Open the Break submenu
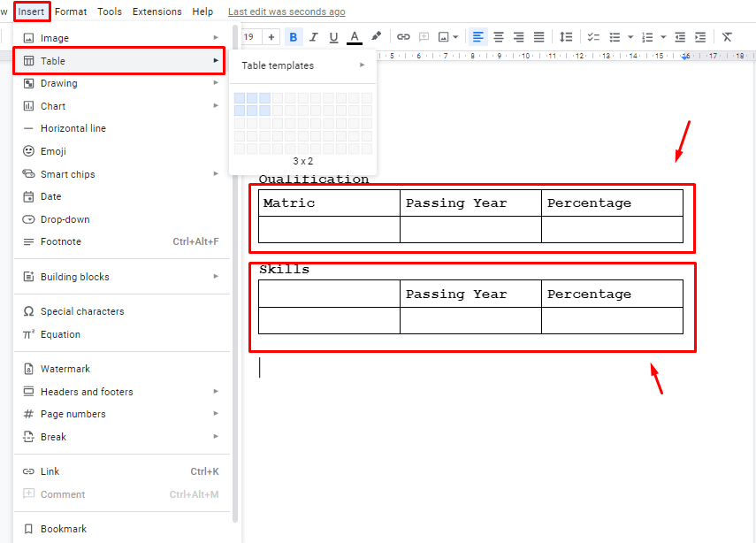The image size is (756, 543). click(x=121, y=437)
